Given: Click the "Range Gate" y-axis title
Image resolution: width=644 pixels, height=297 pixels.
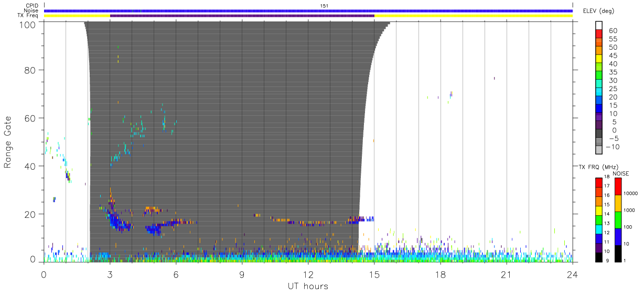Looking at the screenshot, I should coord(8,142).
